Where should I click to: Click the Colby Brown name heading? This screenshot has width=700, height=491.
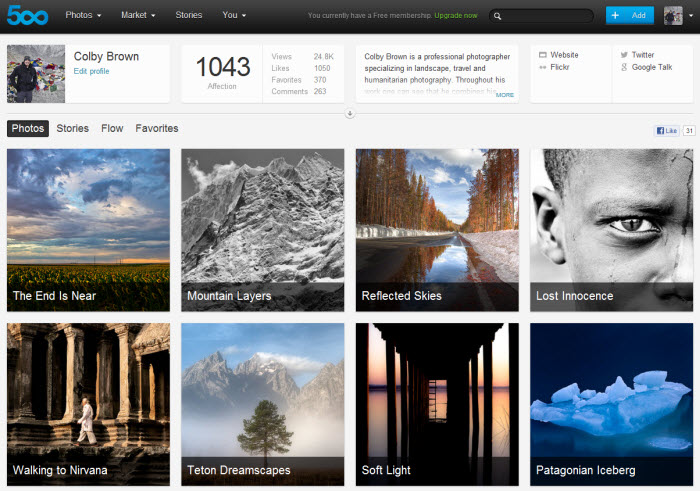pyautogui.click(x=106, y=57)
